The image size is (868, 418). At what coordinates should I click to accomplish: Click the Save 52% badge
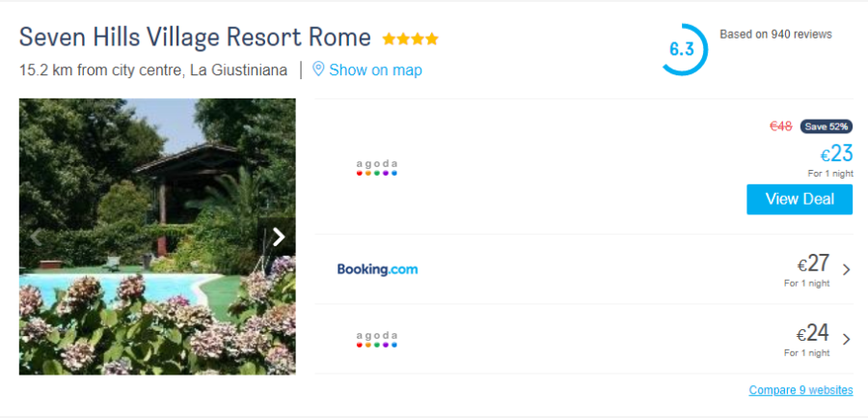click(826, 126)
